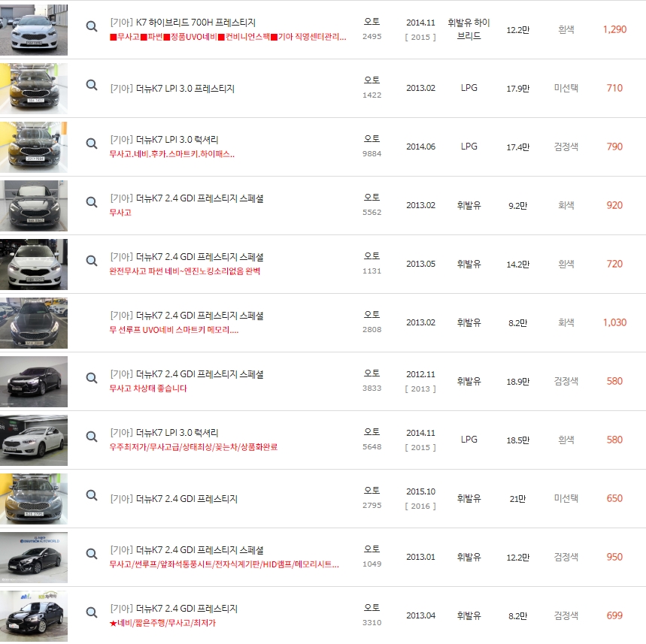Open thumbnail of 720 priced white car
The width and height of the screenshot is (646, 644).
[x=34, y=265]
